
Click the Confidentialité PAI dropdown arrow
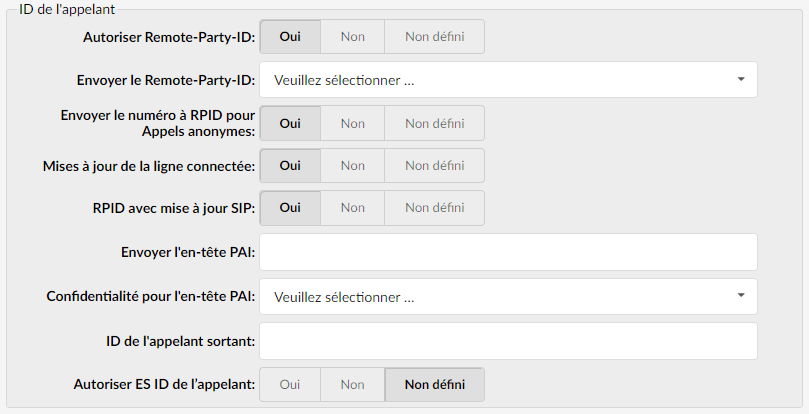[x=741, y=296]
